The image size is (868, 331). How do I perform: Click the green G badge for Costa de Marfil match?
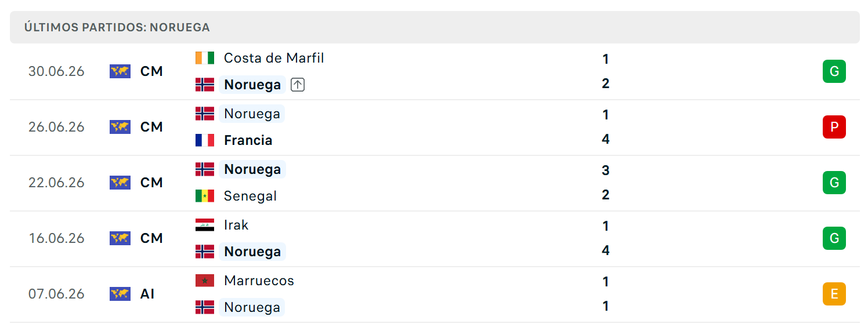[834, 71]
